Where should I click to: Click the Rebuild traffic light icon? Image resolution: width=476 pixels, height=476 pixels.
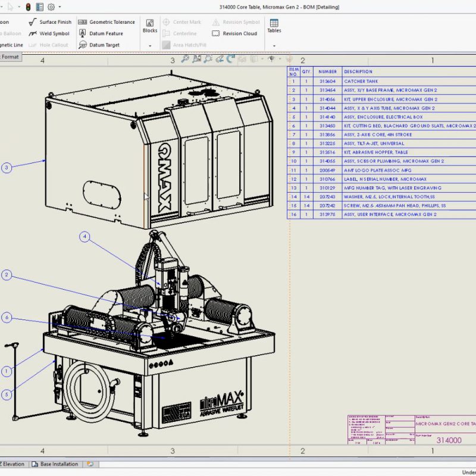[x=28, y=7]
